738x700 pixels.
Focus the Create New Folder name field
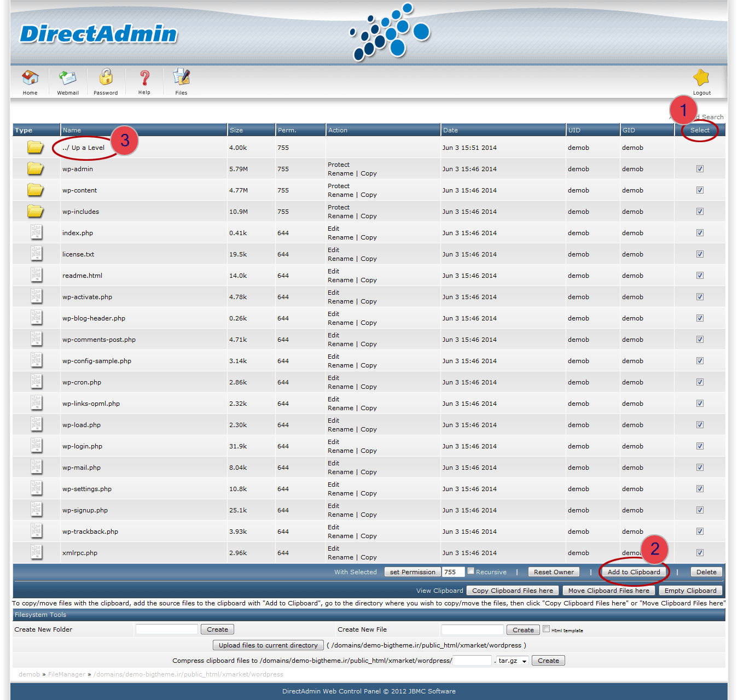(166, 629)
